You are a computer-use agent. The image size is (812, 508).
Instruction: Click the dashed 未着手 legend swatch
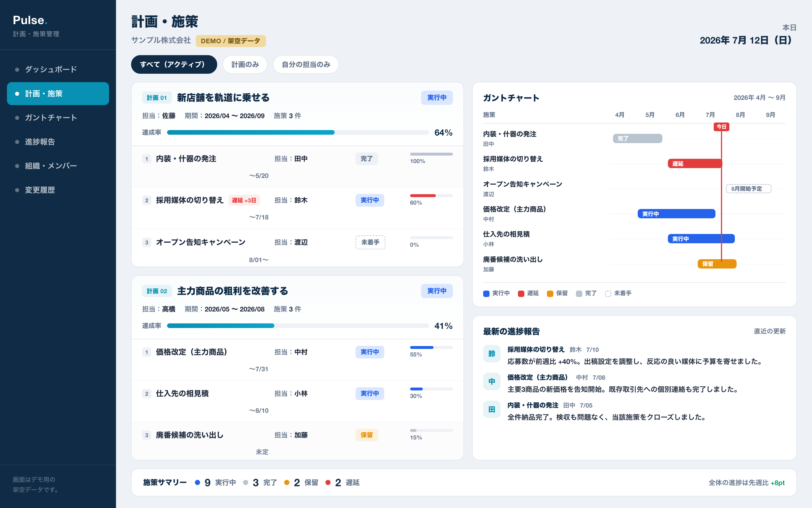608,294
